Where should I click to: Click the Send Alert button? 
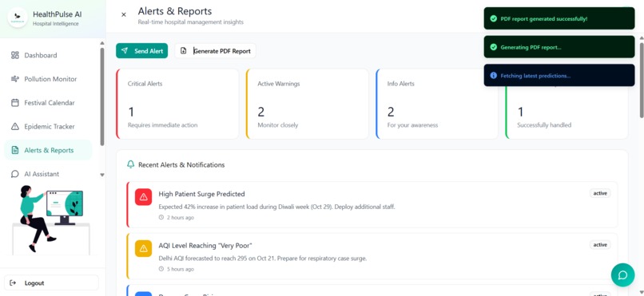pos(141,51)
